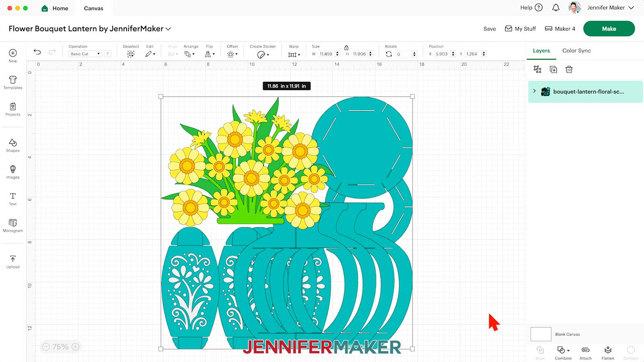Screen dimensions: 644x362
Task: Click the Attach button
Action: point(585,353)
